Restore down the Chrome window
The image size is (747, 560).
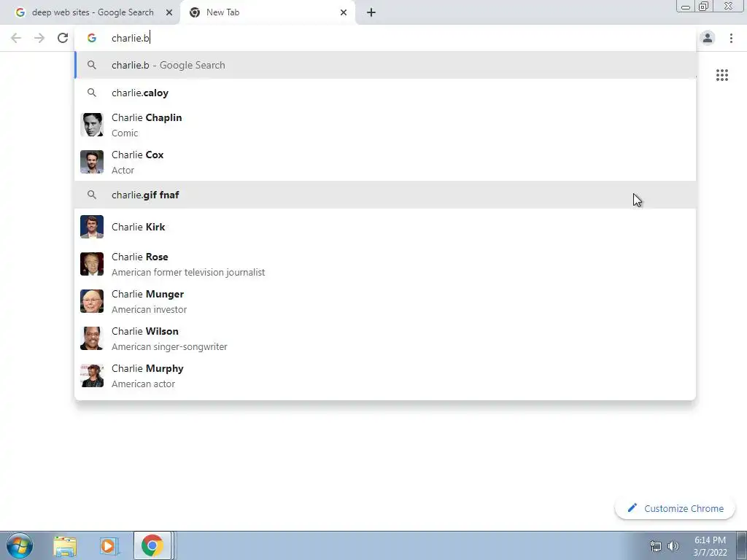[704, 6]
